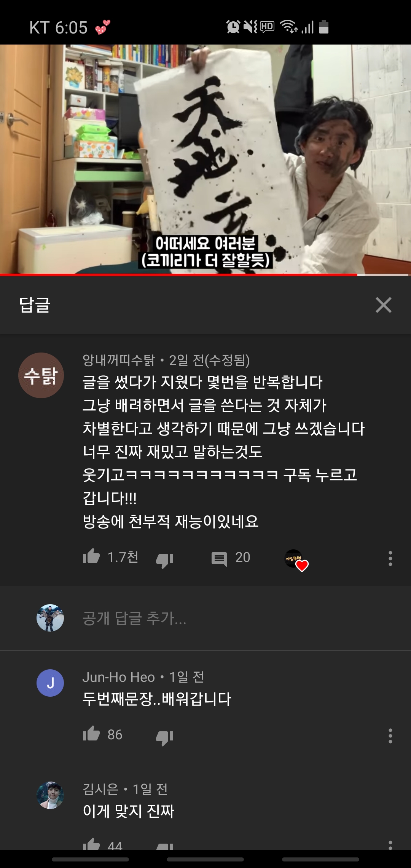Open Jun-Ho Heo username link

coord(119,677)
